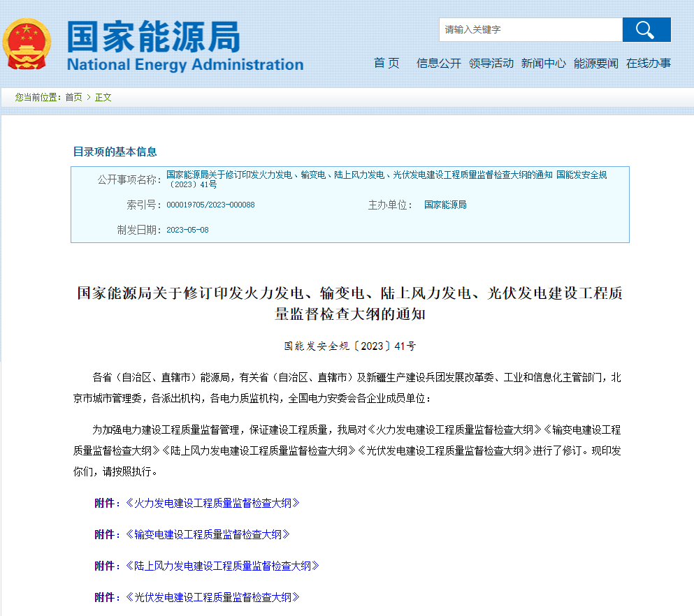Click the 国家能源局 site title logo text
Screen dimensions: 694x616
(154, 36)
